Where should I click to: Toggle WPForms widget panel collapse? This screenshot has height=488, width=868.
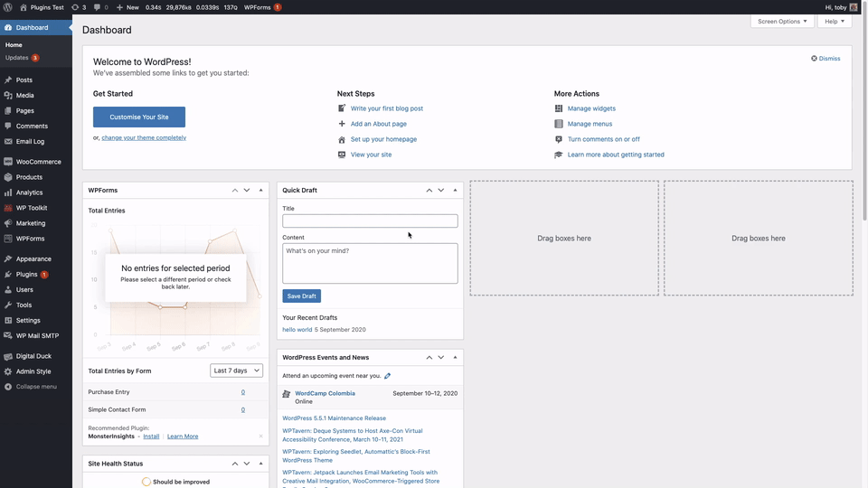click(x=260, y=191)
